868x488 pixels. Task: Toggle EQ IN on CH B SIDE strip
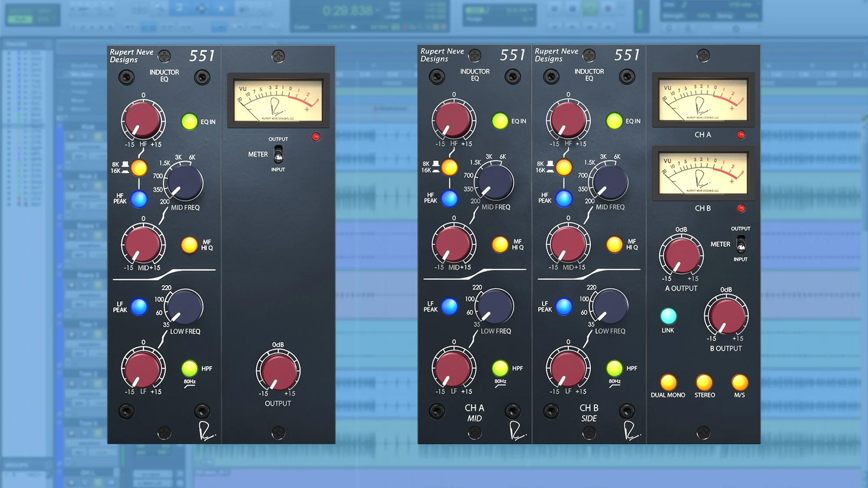pos(614,121)
